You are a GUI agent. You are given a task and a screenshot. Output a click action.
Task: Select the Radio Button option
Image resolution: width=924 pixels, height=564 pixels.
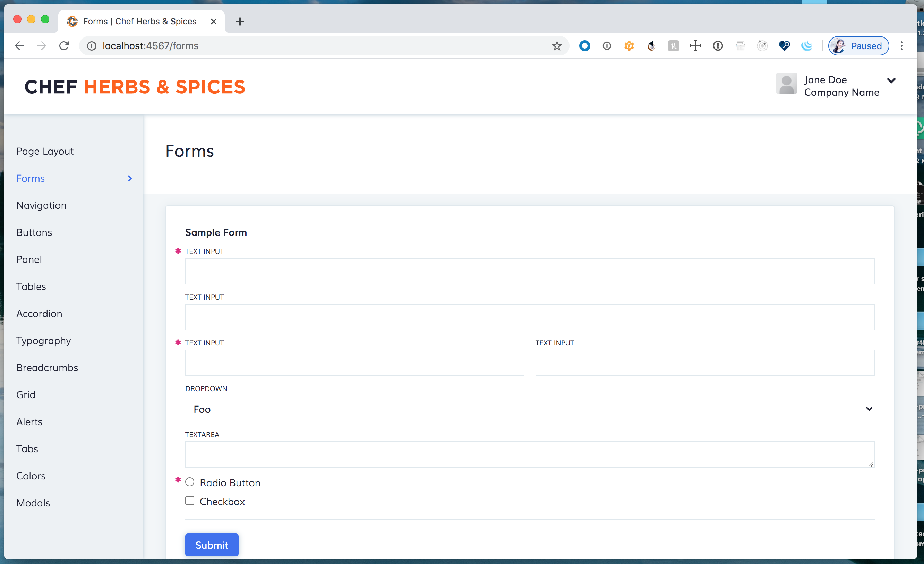click(190, 482)
